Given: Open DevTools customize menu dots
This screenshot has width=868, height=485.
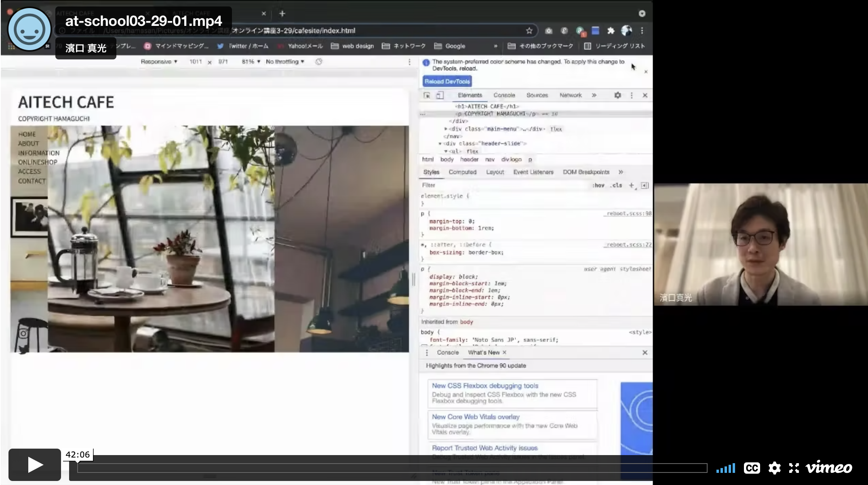Looking at the screenshot, I should 632,95.
